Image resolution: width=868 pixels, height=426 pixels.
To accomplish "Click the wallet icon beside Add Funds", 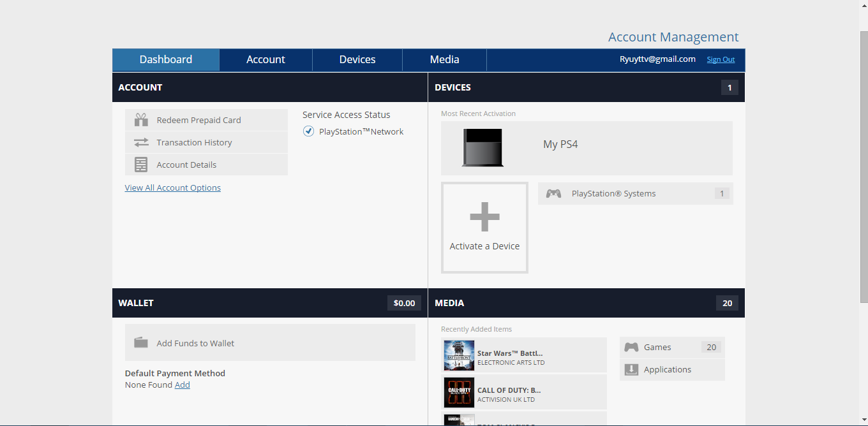I will click(141, 342).
